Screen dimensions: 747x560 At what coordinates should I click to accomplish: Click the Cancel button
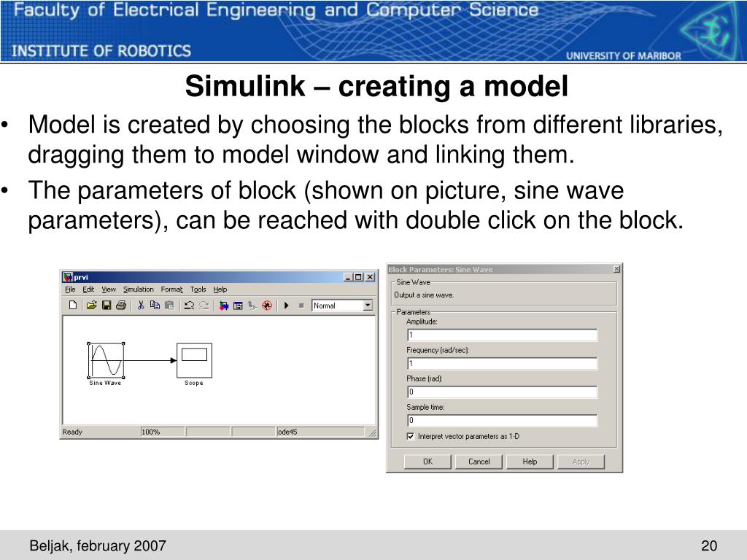pyautogui.click(x=479, y=462)
